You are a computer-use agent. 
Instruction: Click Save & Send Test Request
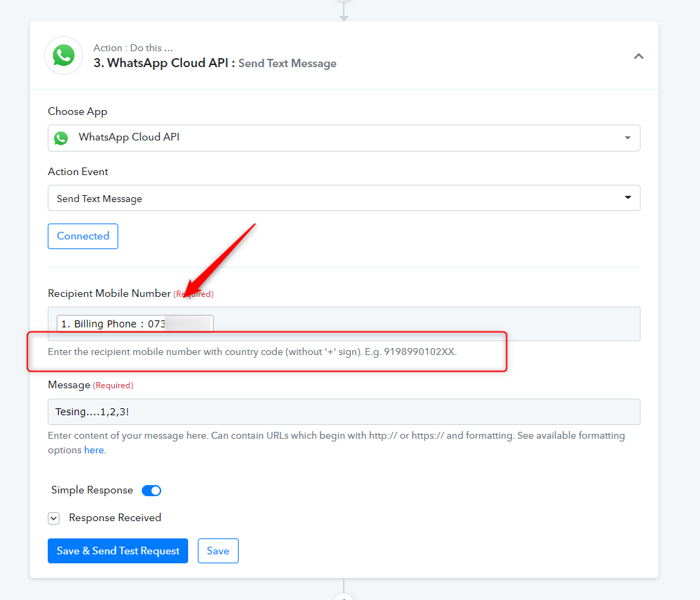click(118, 551)
